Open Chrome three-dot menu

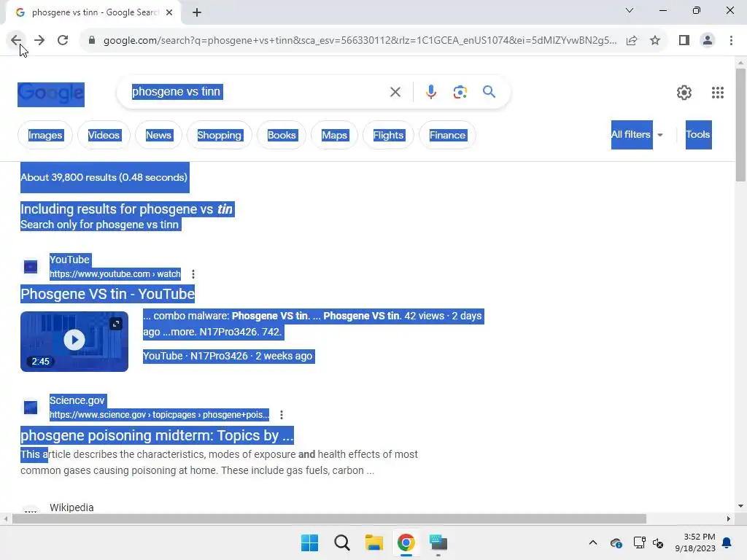pos(731,41)
